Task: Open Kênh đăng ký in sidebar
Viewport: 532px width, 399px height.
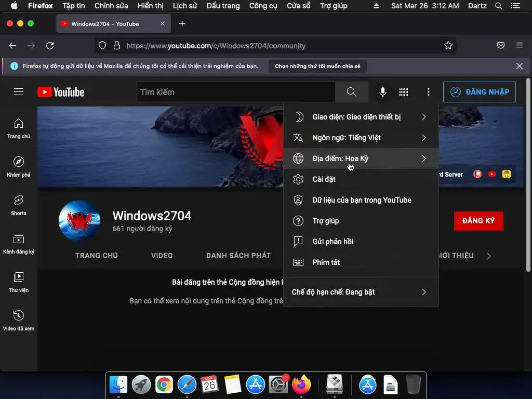Action: pyautogui.click(x=19, y=244)
